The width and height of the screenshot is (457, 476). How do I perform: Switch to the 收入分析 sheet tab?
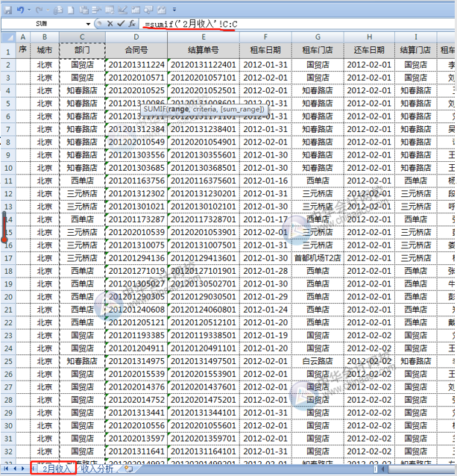97,469
